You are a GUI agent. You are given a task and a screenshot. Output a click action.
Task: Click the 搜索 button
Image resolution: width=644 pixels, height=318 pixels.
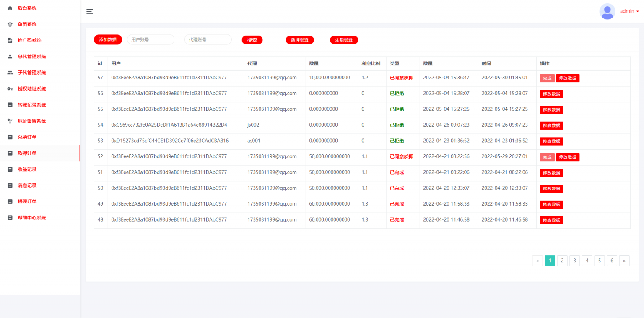click(252, 40)
